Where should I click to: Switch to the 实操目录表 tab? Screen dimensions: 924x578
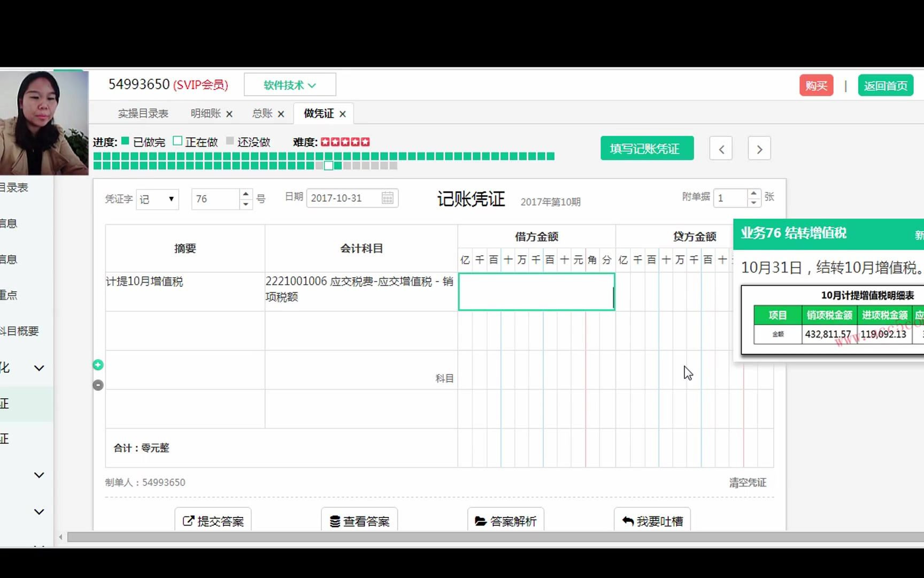coord(143,113)
